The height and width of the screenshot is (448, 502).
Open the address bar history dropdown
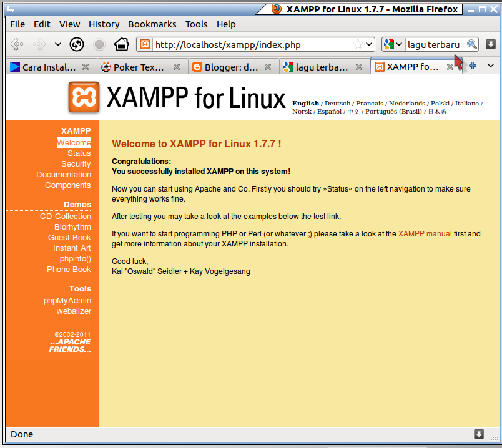click(x=369, y=44)
